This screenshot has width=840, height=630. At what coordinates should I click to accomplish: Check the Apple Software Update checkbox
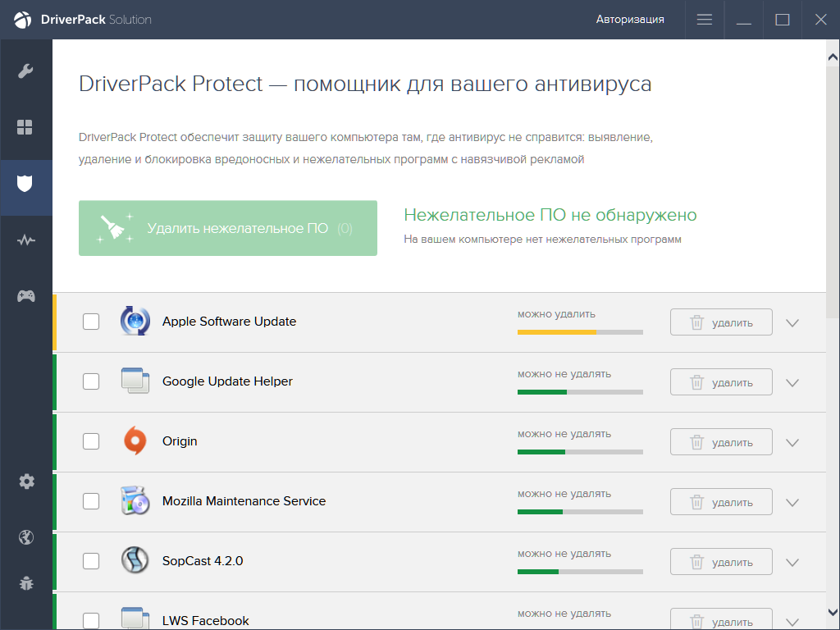91,322
